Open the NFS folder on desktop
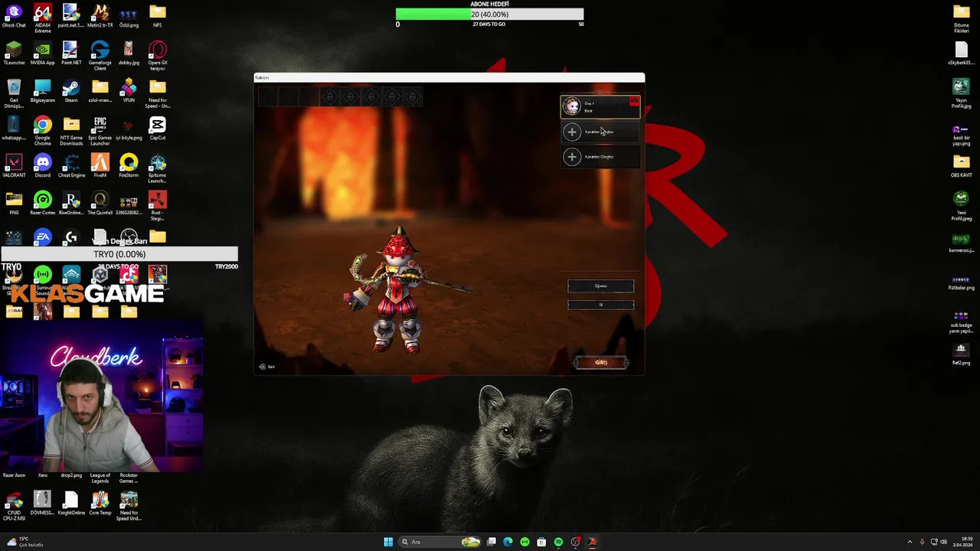This screenshot has height=551, width=980. (158, 16)
